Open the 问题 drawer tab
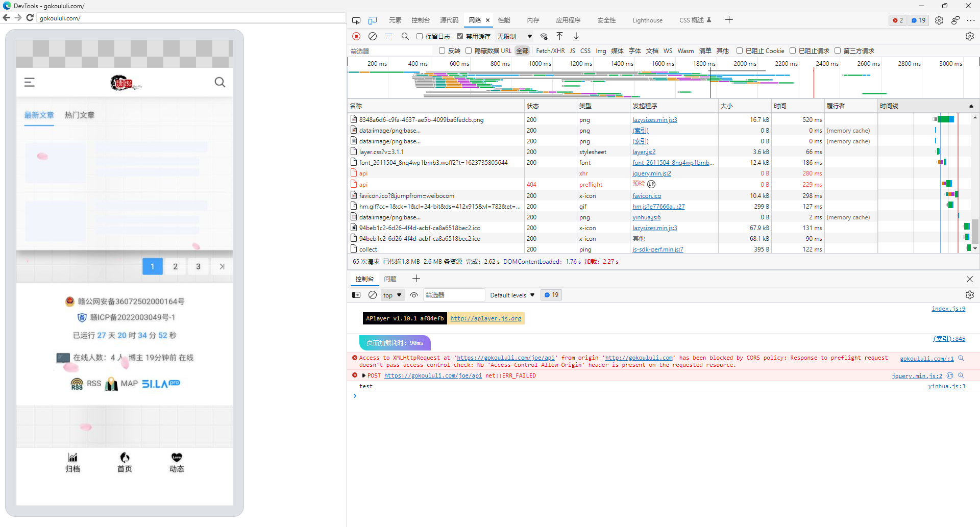The height and width of the screenshot is (527, 980). coord(390,279)
